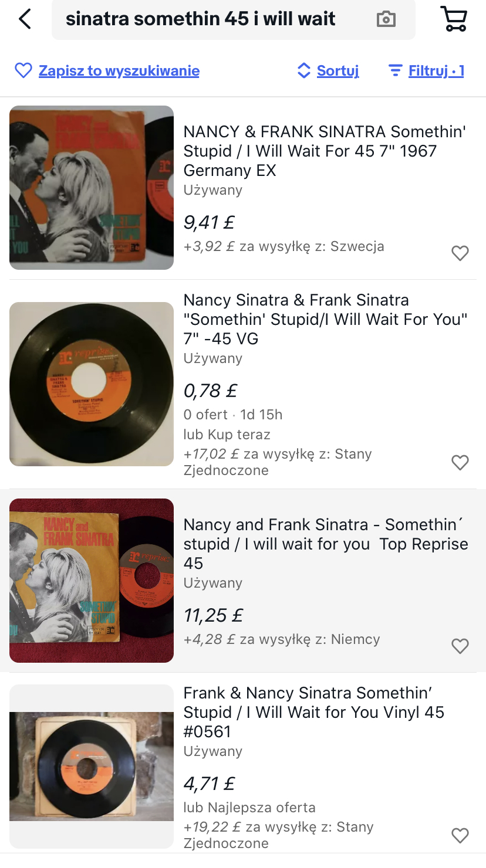Tap the Sortuj up-down arrows icon
The image size is (486, 868).
pyautogui.click(x=303, y=71)
